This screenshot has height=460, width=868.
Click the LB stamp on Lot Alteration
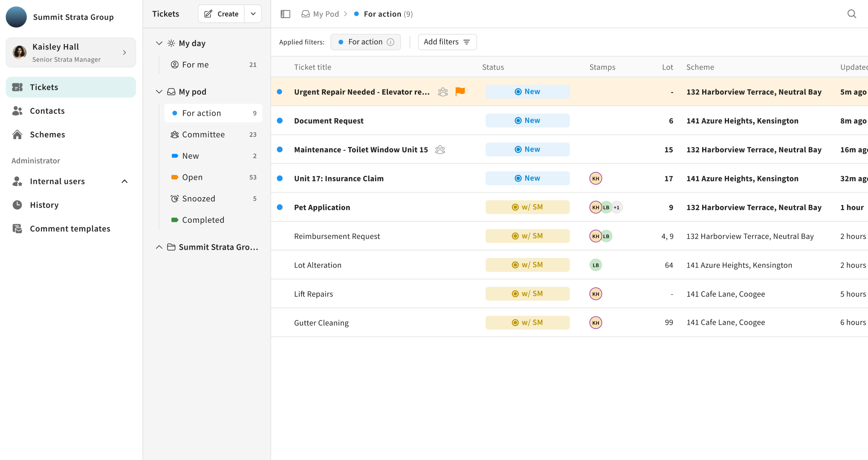(596, 265)
